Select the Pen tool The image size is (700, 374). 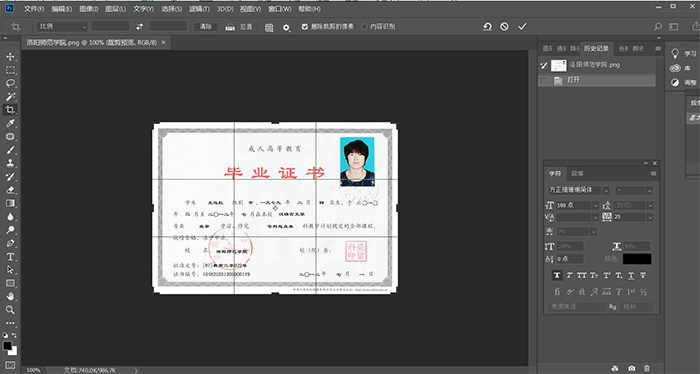[x=10, y=244]
